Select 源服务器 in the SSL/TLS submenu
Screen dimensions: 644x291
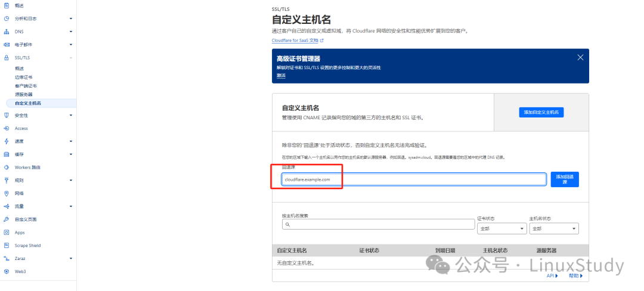24,95
